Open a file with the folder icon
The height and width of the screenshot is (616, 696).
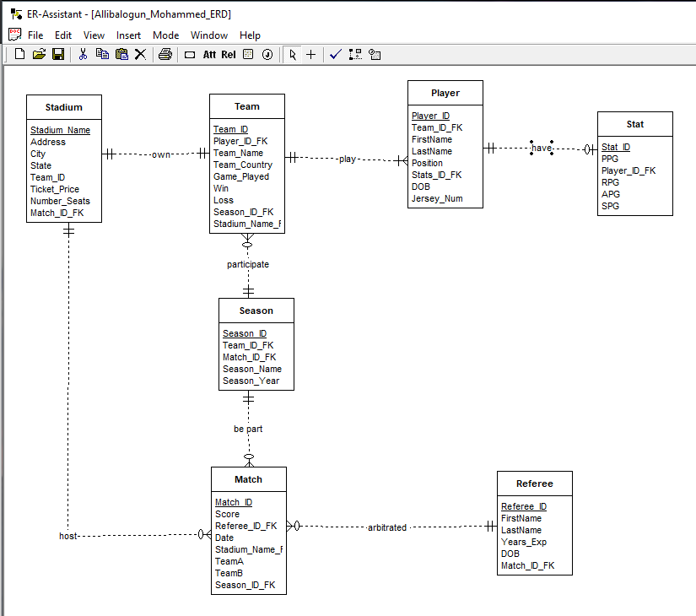39,54
